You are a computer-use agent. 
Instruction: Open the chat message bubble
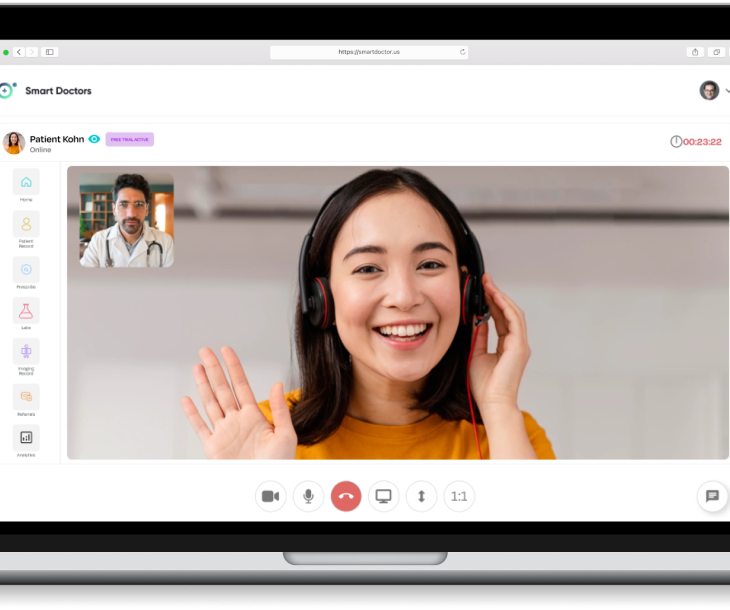(x=712, y=496)
